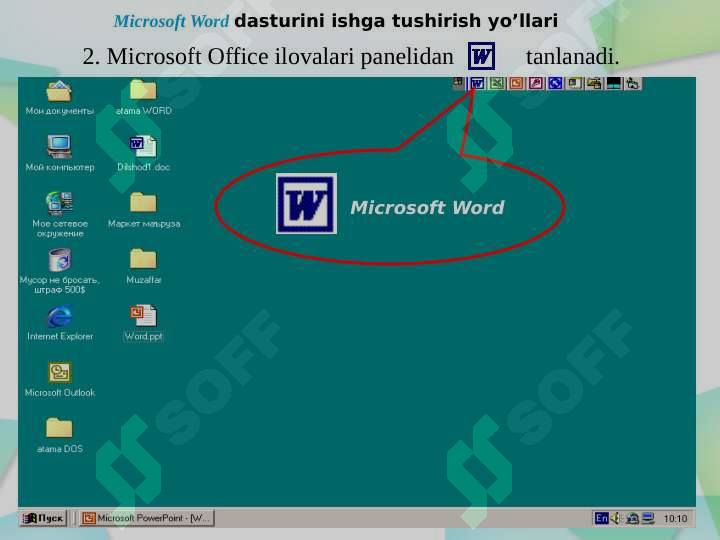Click the En language indicator in tray

601,518
